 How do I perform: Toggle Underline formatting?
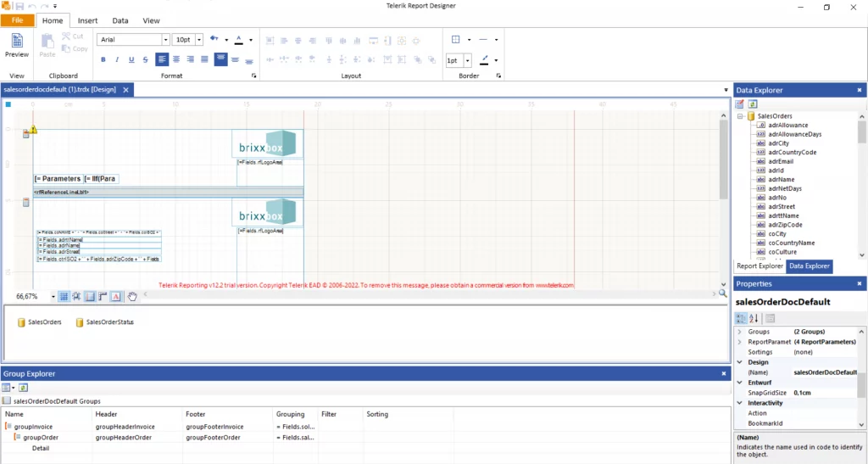coord(131,59)
